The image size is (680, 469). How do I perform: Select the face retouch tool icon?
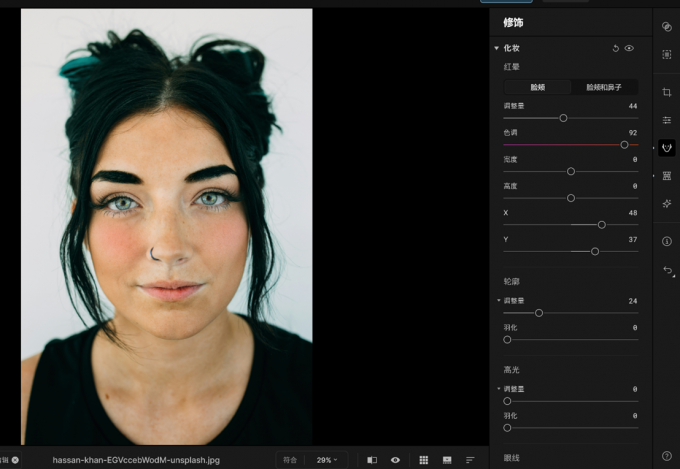pyautogui.click(x=667, y=148)
